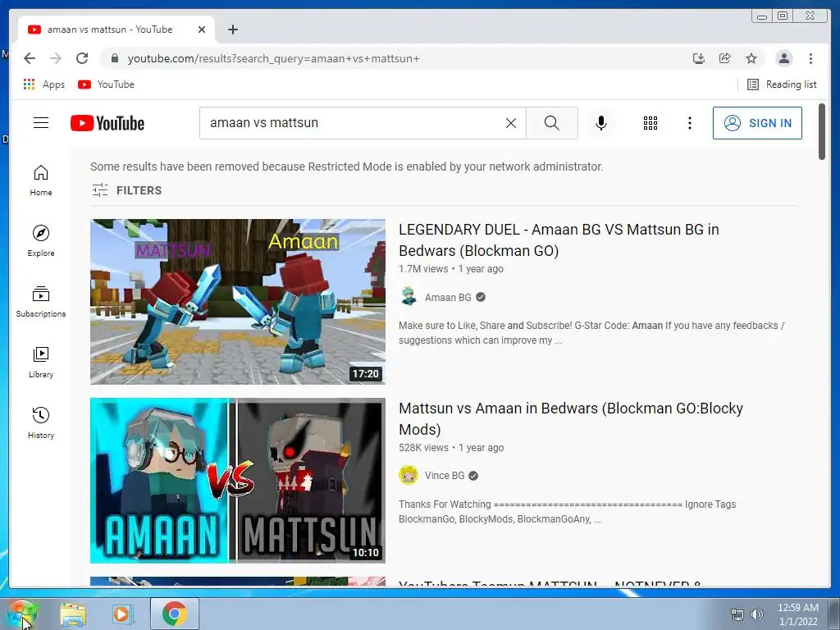Click the YouTube logo
Image resolution: width=840 pixels, height=630 pixels.
tap(107, 123)
